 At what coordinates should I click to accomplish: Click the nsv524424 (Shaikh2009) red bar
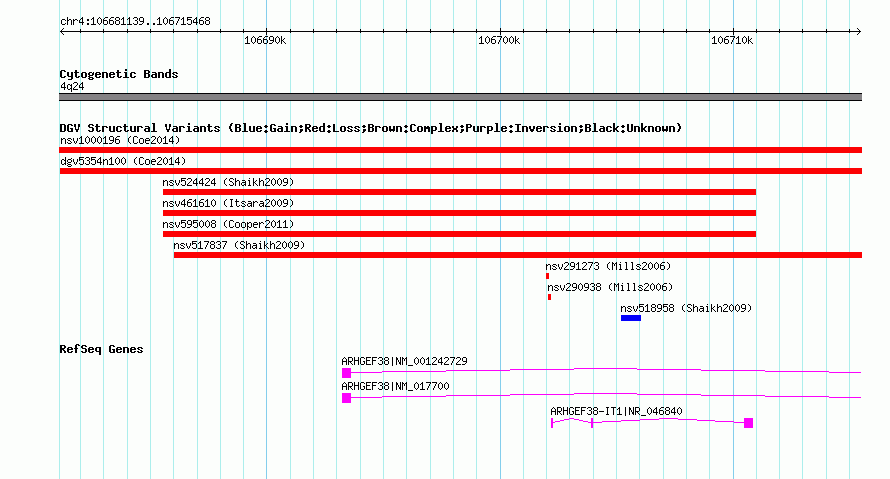pyautogui.click(x=459, y=192)
